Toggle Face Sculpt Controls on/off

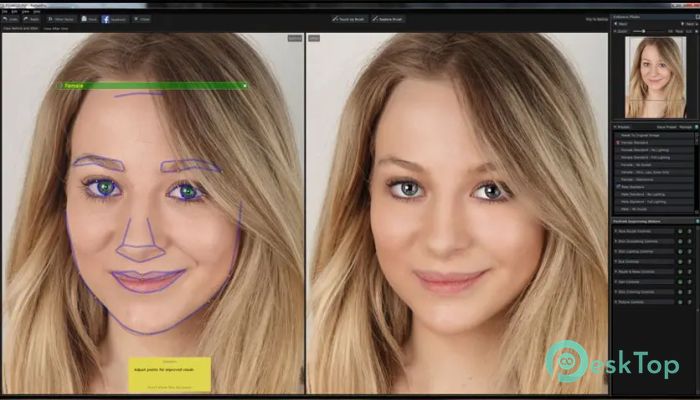(x=680, y=231)
